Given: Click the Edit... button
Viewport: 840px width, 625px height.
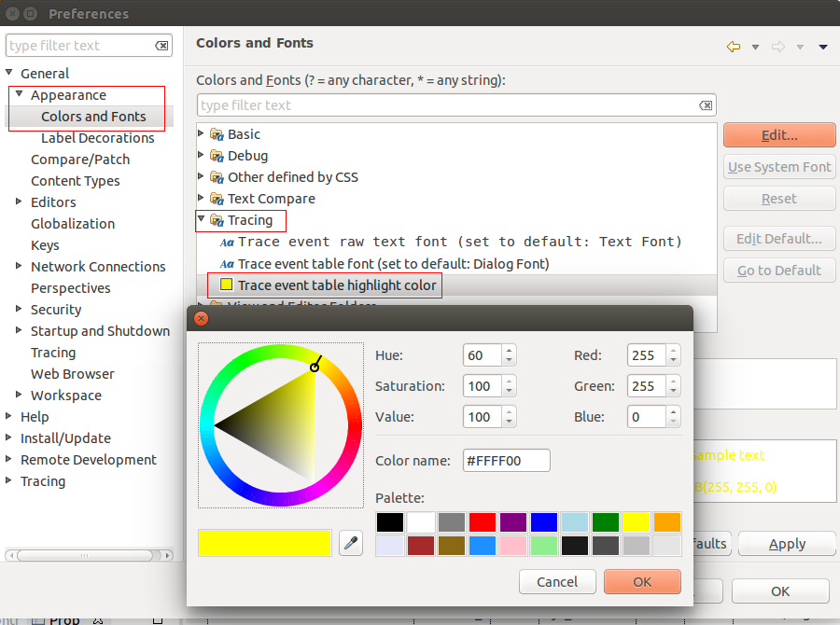Looking at the screenshot, I should click(779, 134).
